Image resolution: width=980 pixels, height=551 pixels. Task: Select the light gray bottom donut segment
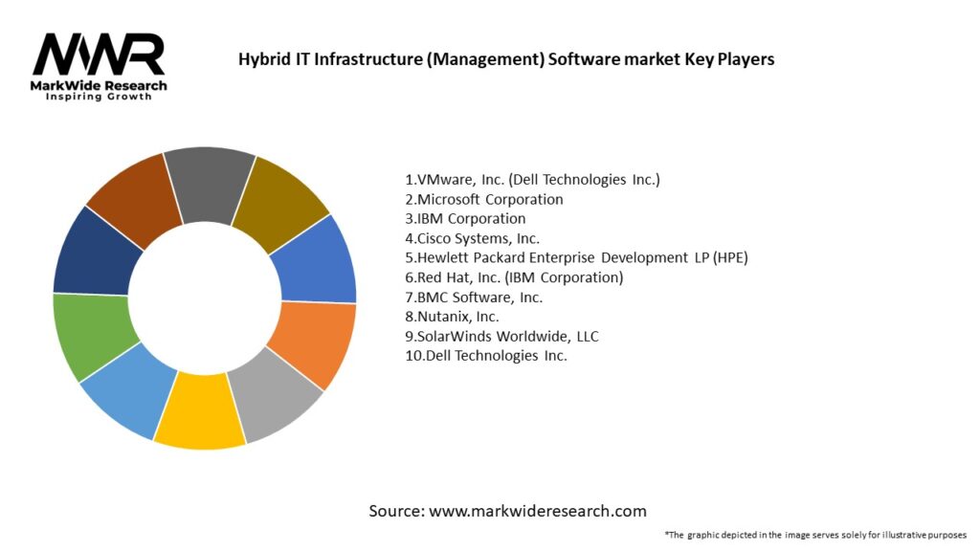pyautogui.click(x=278, y=396)
